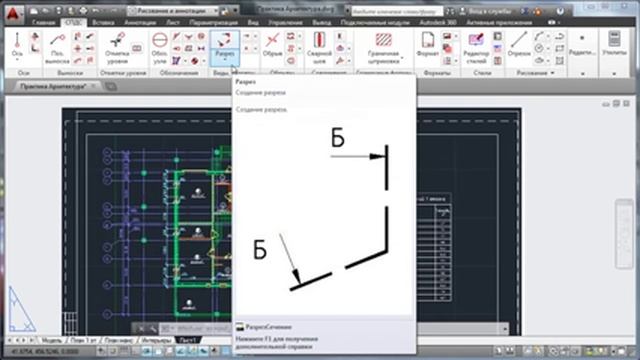
Task: Expand the Ось tool dropdown arrow
Action: (17, 60)
